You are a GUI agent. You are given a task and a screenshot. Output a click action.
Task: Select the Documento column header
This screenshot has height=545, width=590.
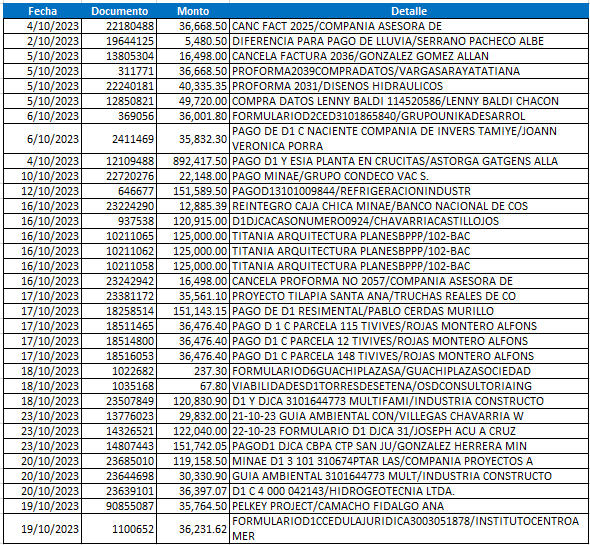click(x=119, y=11)
